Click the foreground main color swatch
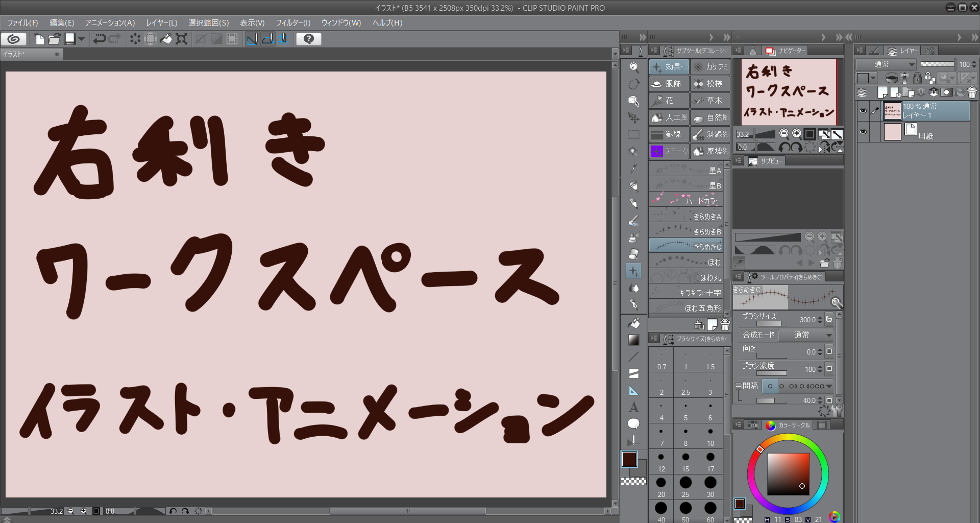This screenshot has height=523, width=980. [x=629, y=459]
